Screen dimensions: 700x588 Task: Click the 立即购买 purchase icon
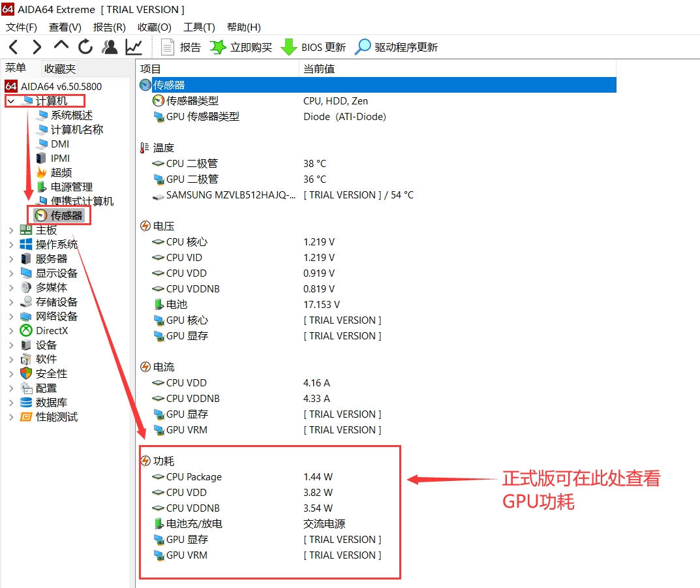click(217, 46)
